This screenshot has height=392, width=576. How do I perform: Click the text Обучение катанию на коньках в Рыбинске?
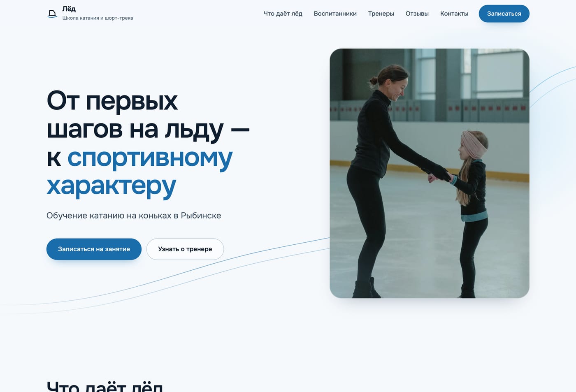[134, 216]
